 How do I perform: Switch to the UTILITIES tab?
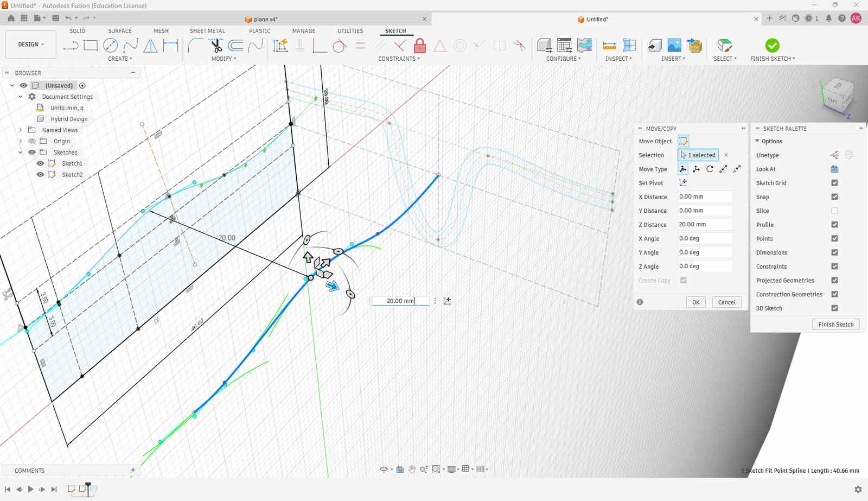(350, 31)
